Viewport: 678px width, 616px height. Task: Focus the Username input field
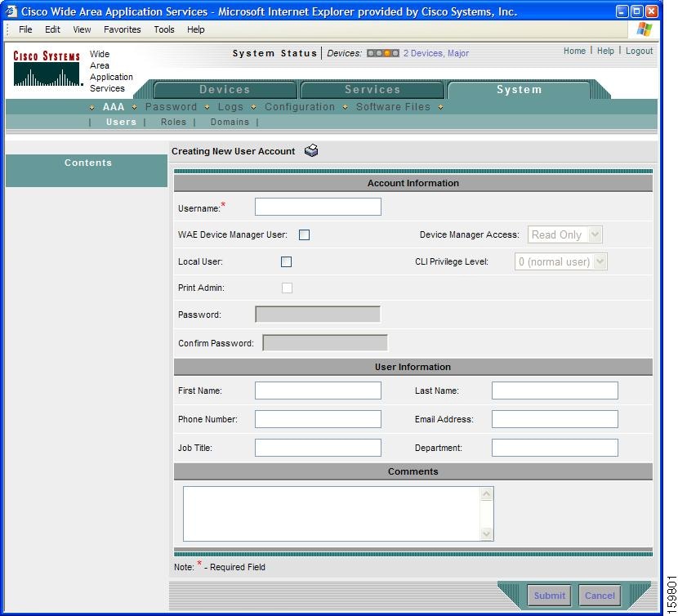click(x=318, y=207)
